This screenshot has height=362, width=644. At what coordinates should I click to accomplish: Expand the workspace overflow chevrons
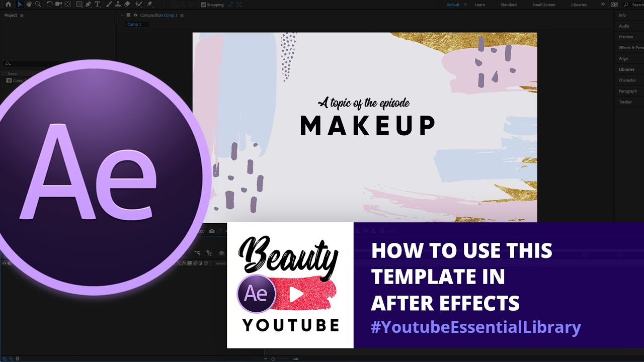(603, 5)
